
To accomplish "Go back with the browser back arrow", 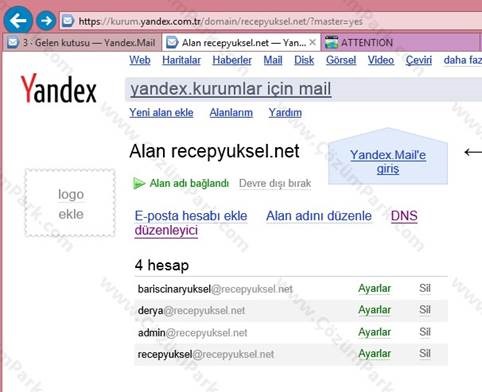I will pyautogui.click(x=18, y=21).
